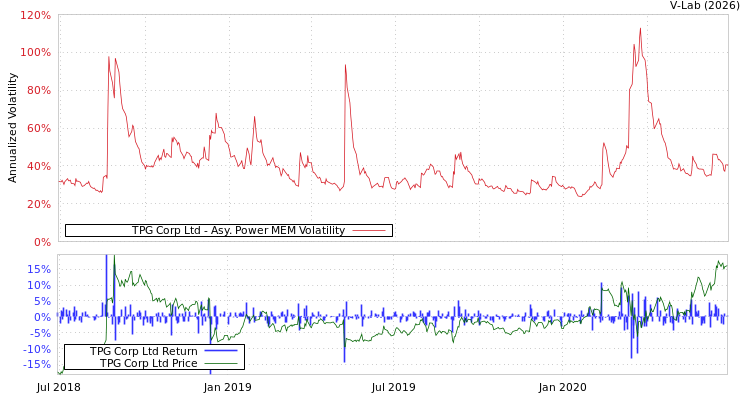
Task: Click the 80% label on volatility axis
Action: [38, 90]
